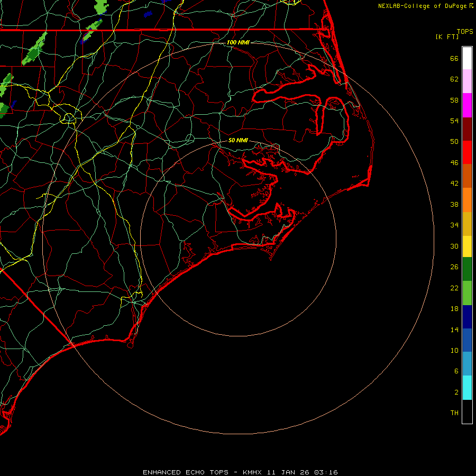Pick the bright red legend swatch
Image resolution: width=476 pixels, height=476 pixels.
(467, 152)
